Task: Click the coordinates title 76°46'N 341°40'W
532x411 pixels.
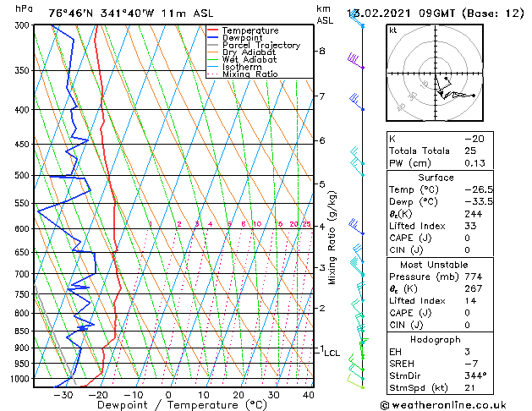Action: (101, 14)
